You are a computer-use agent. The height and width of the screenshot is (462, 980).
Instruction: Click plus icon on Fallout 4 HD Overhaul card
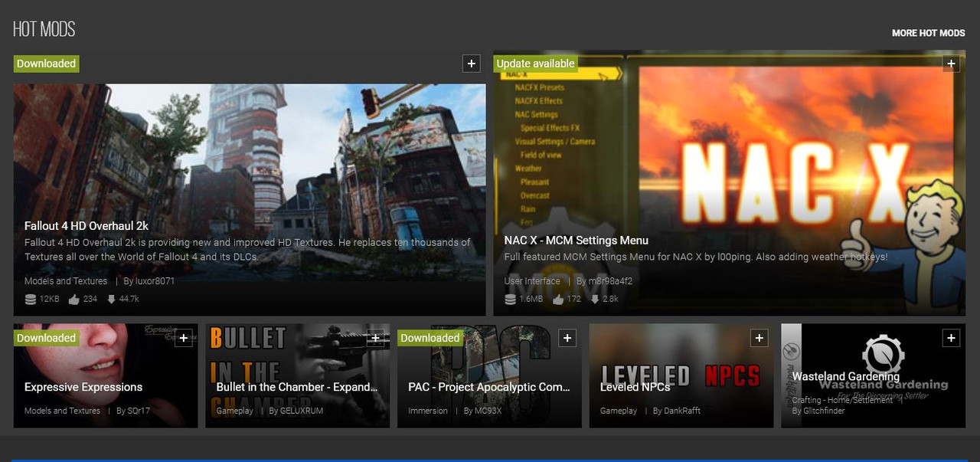[x=472, y=64]
